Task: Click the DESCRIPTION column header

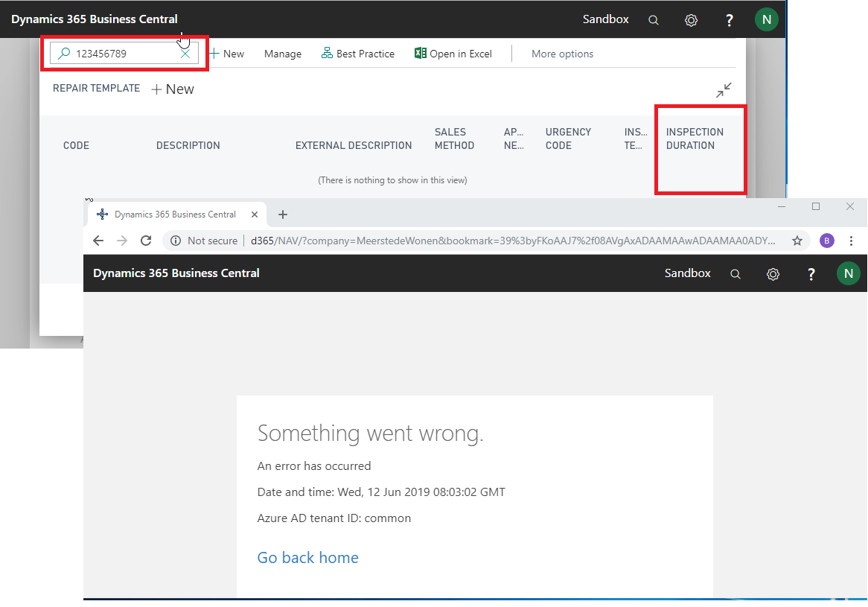Action: click(188, 145)
